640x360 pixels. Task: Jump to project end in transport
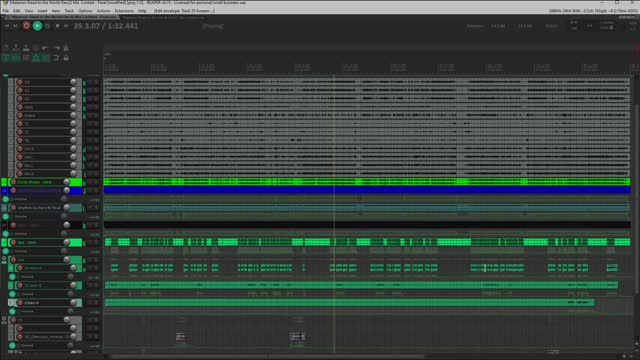click(x=16, y=26)
